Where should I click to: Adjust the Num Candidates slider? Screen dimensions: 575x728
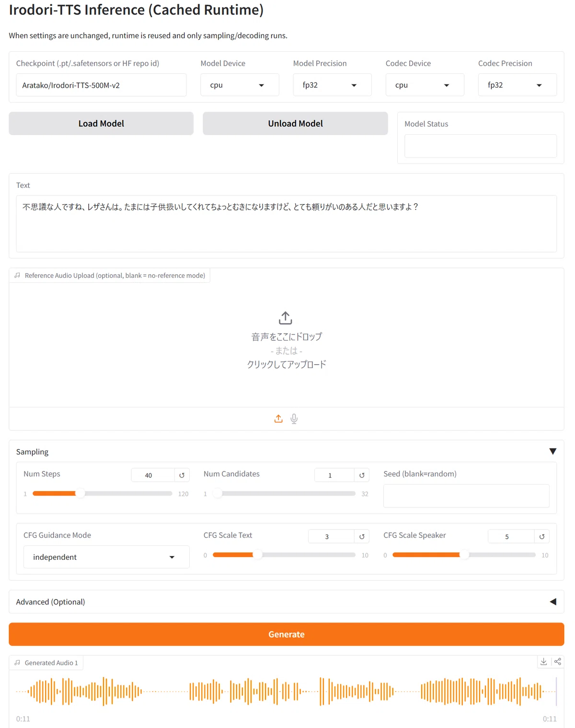coord(284,493)
